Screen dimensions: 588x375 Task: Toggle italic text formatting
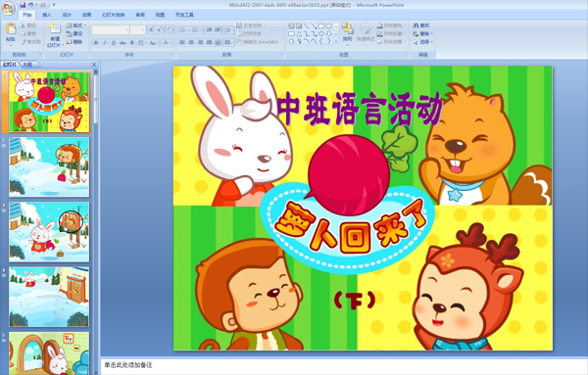coord(105,43)
